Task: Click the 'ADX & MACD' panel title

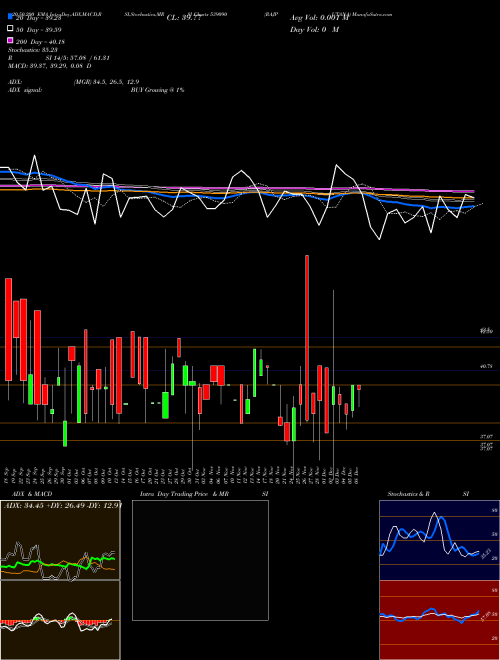Action: (32, 494)
